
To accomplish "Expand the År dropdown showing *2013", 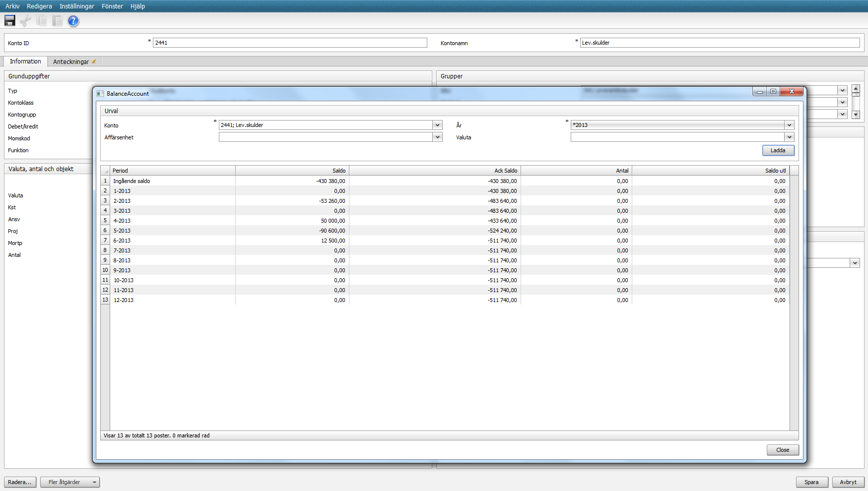I will [x=789, y=125].
